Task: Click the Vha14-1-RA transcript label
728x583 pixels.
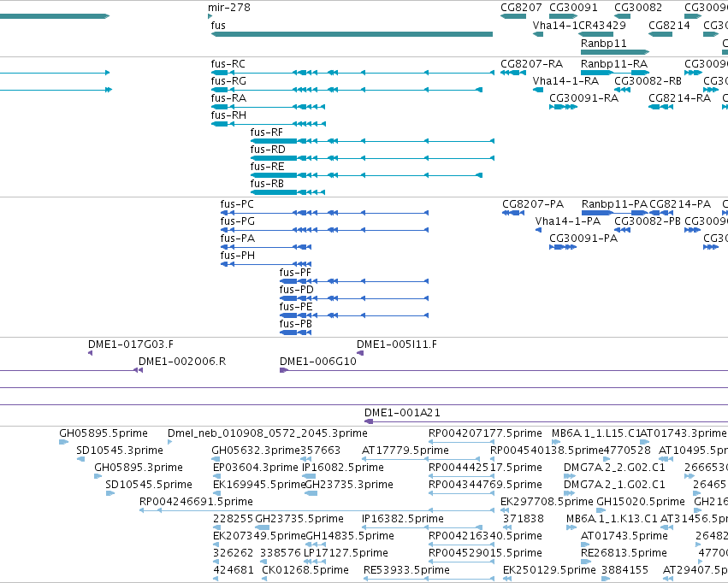Action: pos(565,80)
